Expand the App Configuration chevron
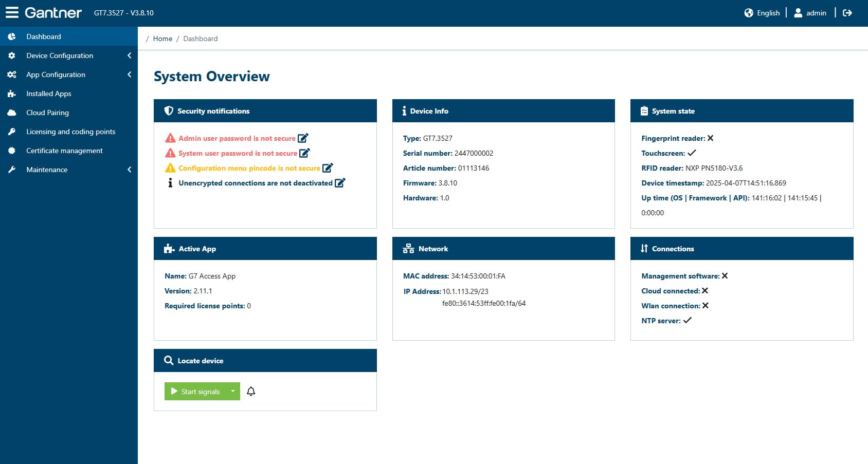868x464 pixels. point(129,75)
